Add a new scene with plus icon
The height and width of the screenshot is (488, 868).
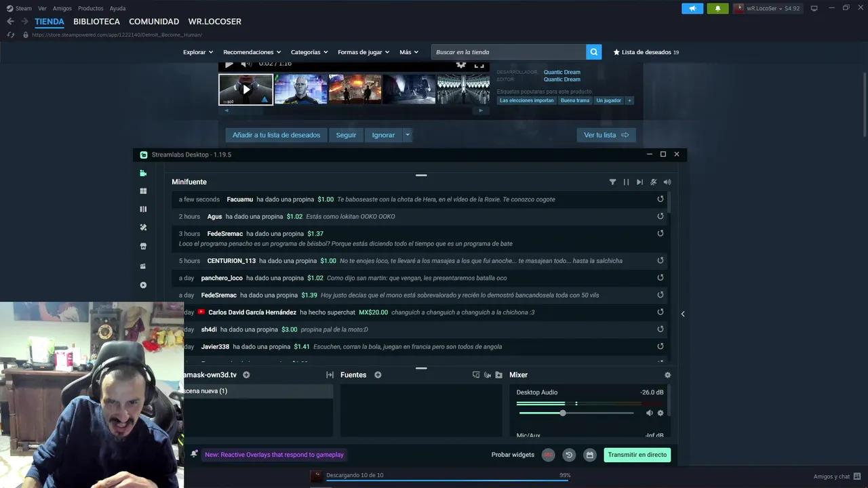[246, 375]
